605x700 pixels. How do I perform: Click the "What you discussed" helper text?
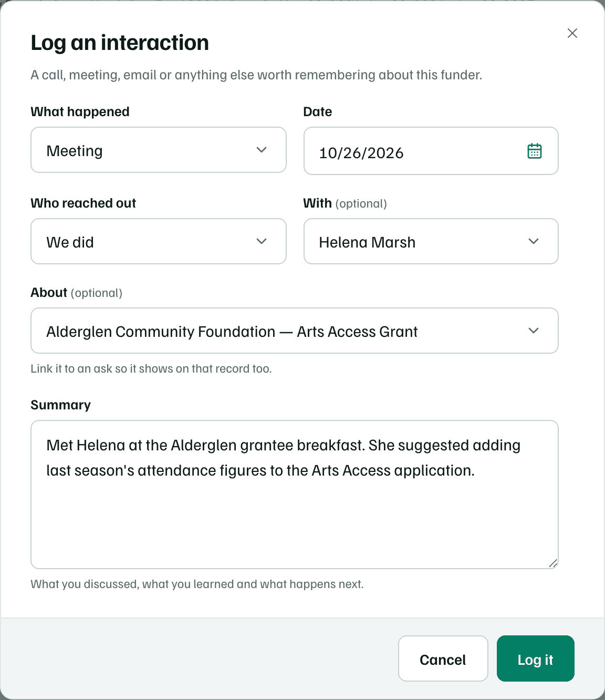(x=197, y=584)
